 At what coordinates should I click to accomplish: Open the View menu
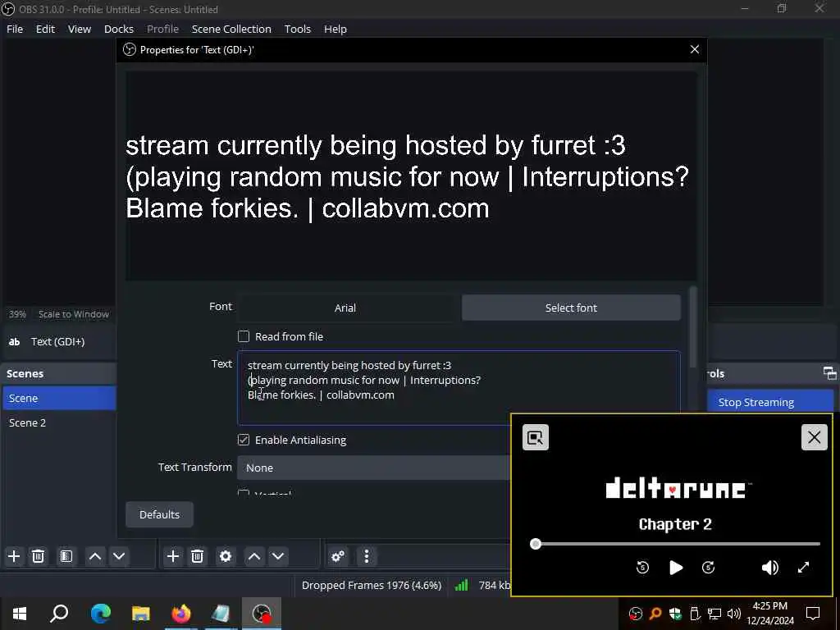click(80, 29)
